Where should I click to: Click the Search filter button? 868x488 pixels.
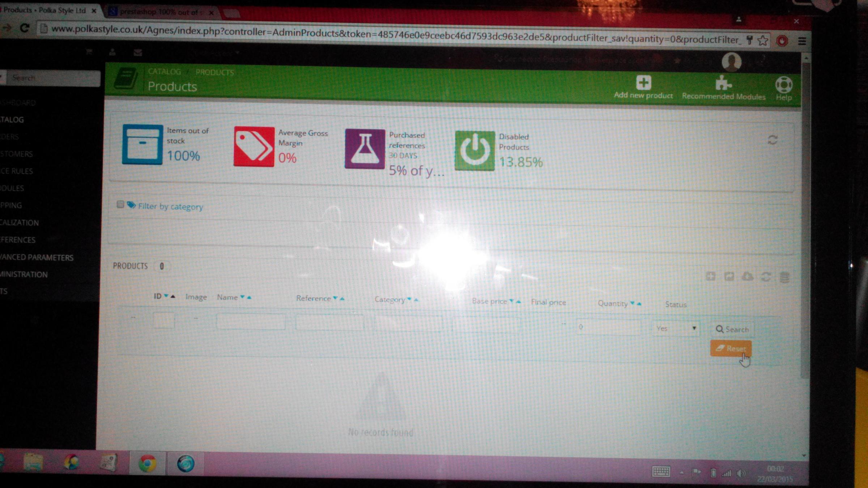[x=732, y=329]
